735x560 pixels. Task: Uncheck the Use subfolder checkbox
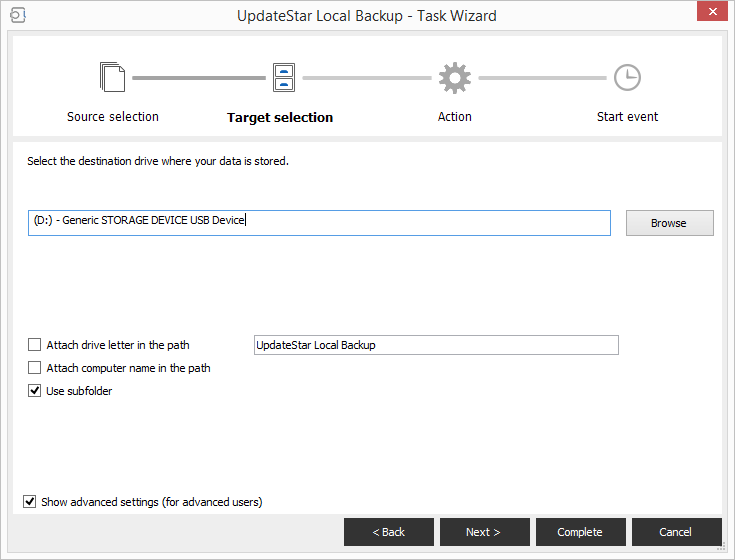(35, 391)
